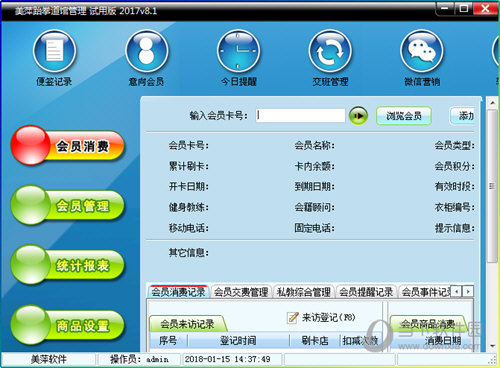Click the 卡内余额 field label
Image resolution: width=500 pixels, height=368 pixels.
315,166
